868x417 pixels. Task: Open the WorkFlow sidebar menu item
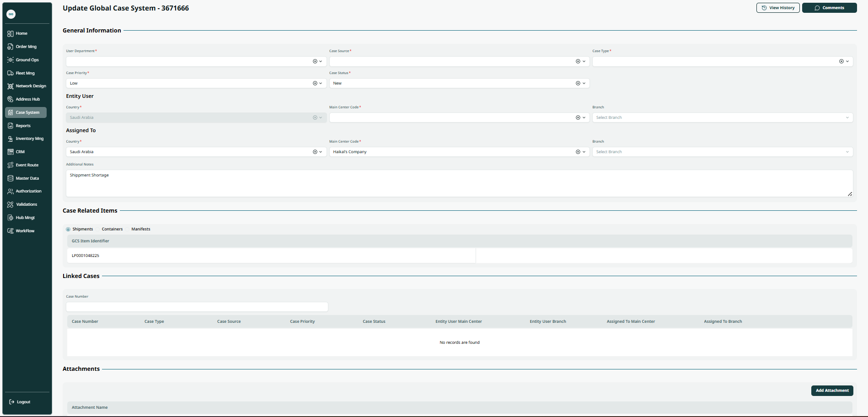coord(25,231)
